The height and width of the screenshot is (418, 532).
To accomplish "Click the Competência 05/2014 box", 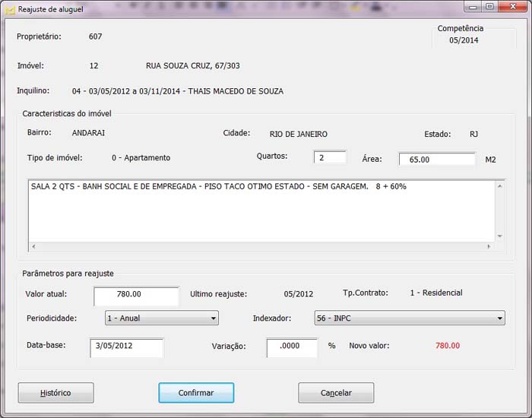I will (x=464, y=36).
